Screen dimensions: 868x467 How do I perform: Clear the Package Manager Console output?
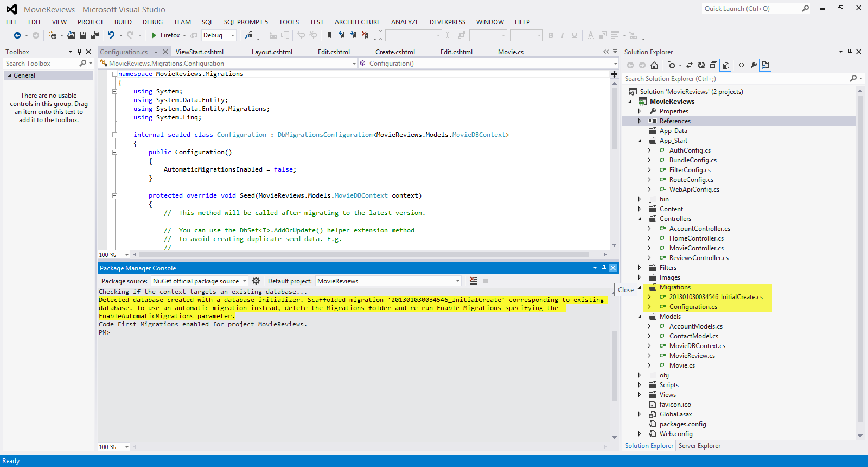point(473,281)
